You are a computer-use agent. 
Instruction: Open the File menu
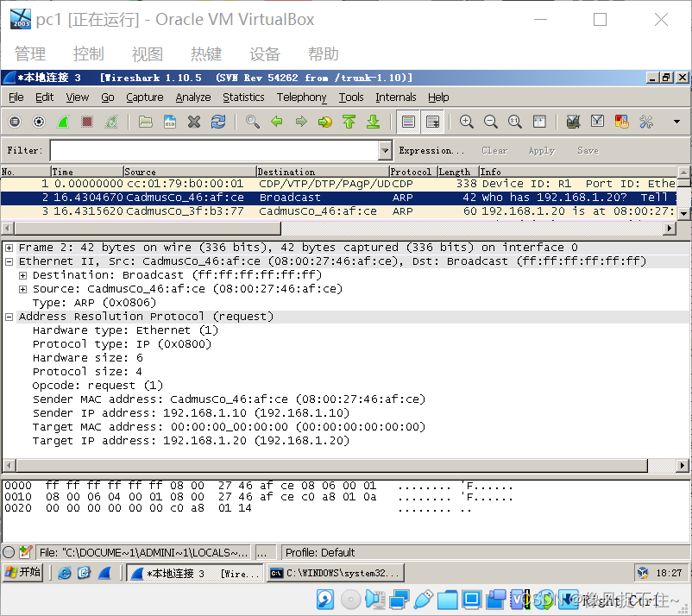point(16,97)
